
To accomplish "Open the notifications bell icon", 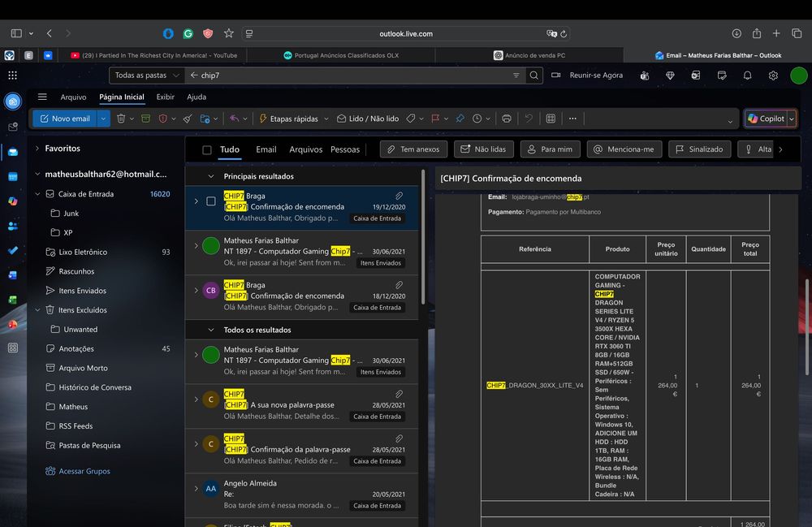I will [747, 76].
